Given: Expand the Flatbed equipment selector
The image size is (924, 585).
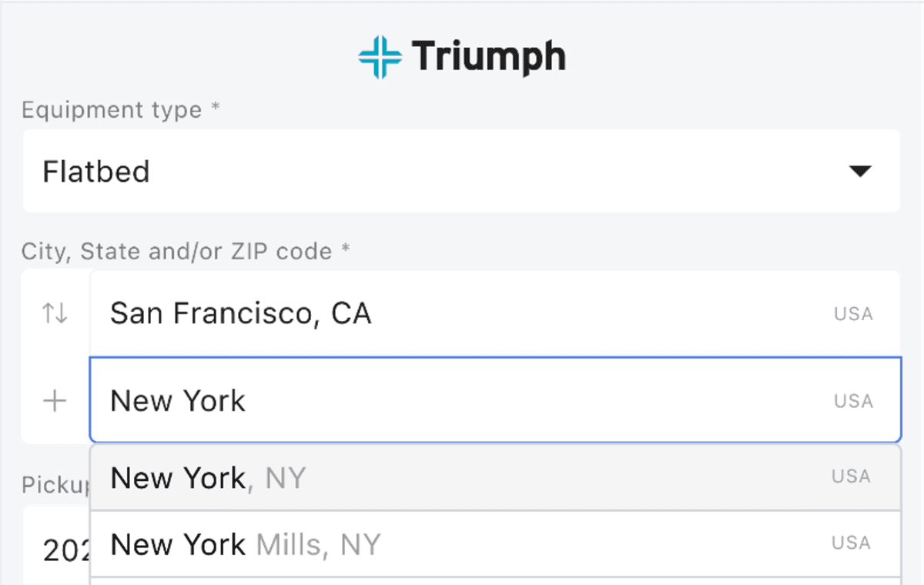Looking at the screenshot, I should coord(462,171).
